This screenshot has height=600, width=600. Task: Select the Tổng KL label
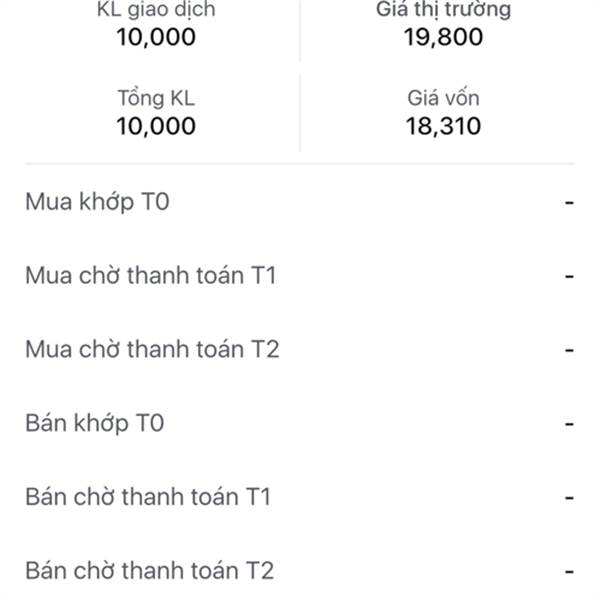click(156, 98)
